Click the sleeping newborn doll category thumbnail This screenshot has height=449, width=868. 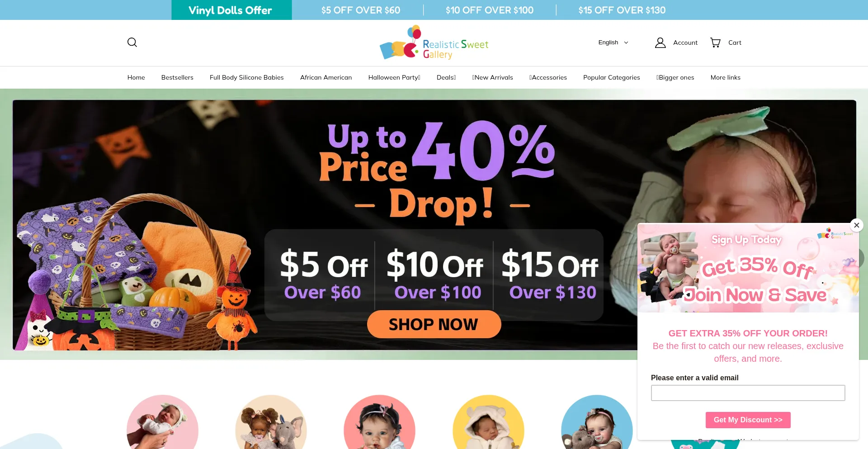(x=162, y=423)
